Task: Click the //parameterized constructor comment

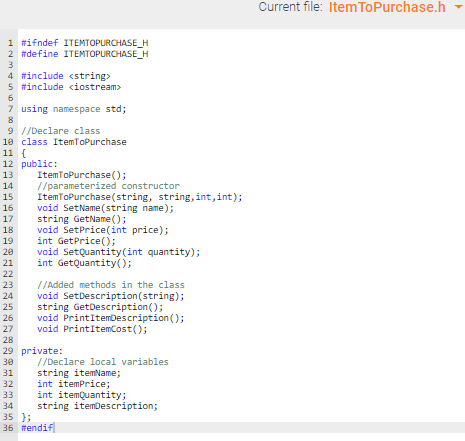Action: tap(108, 186)
